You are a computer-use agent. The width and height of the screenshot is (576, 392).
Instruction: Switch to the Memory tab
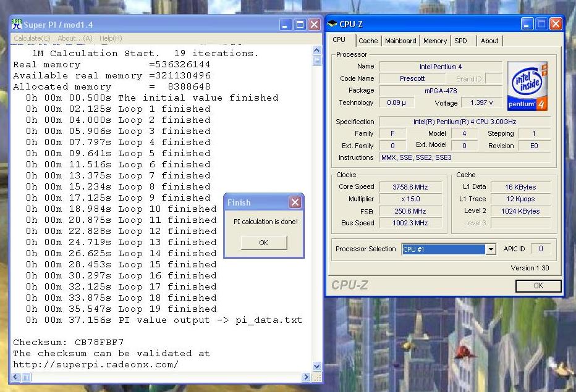[435, 41]
